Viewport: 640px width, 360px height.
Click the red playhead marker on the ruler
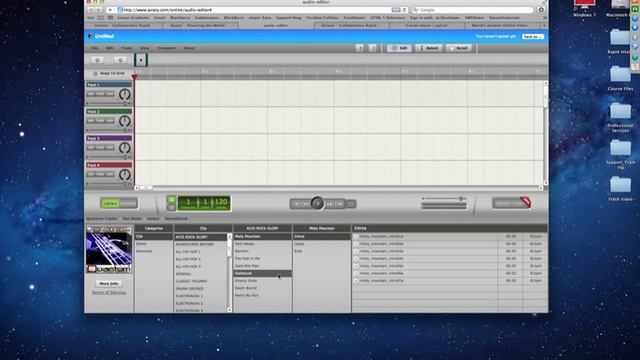(x=134, y=76)
